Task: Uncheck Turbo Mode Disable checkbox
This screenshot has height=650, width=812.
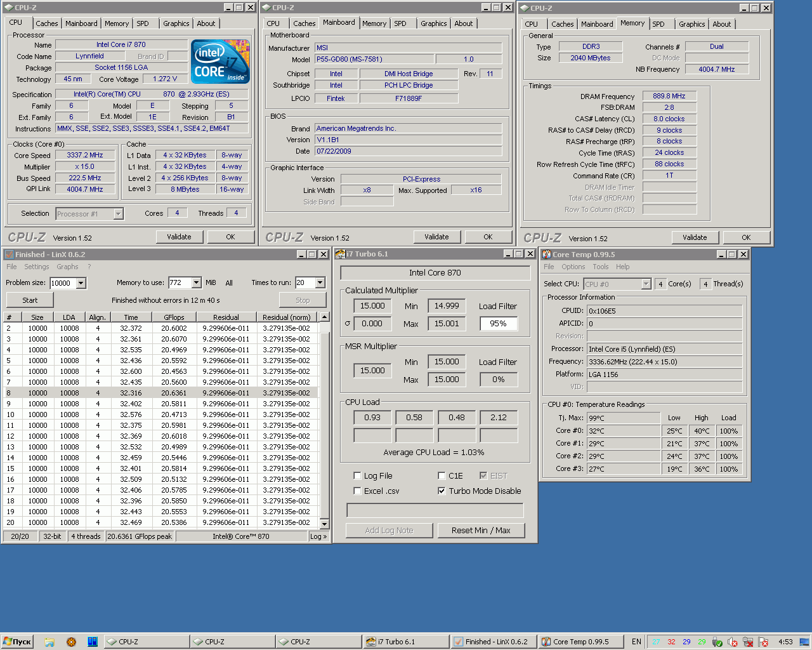Action: [442, 491]
